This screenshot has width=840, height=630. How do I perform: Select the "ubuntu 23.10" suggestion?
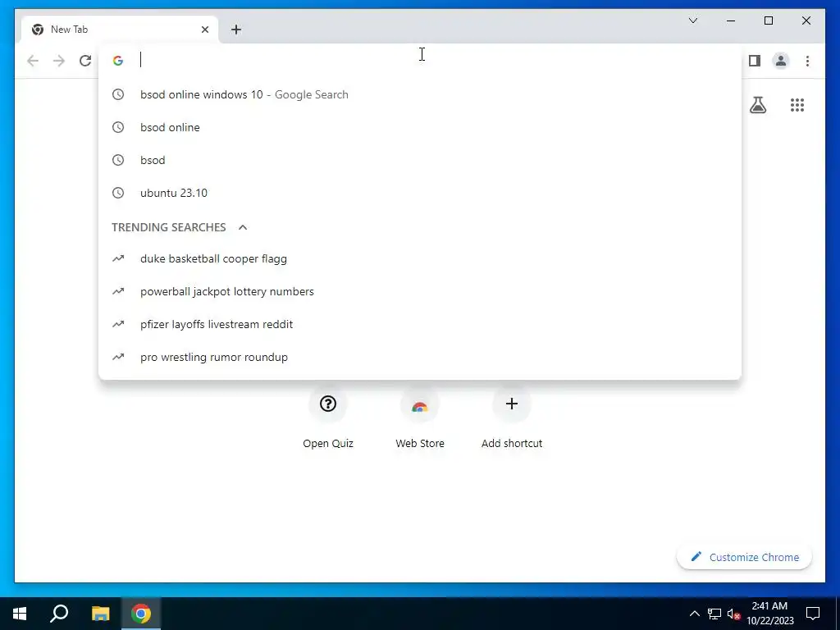420,192
